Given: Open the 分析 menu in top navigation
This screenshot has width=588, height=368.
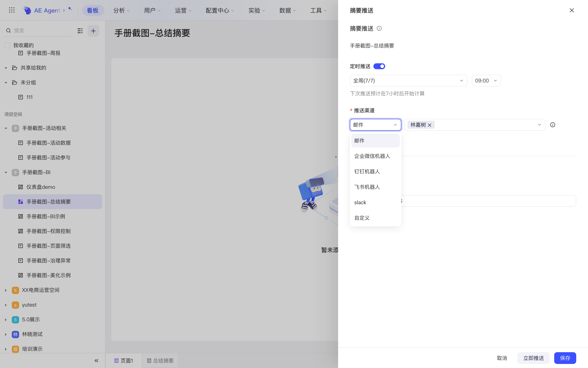Looking at the screenshot, I should 121,10.
